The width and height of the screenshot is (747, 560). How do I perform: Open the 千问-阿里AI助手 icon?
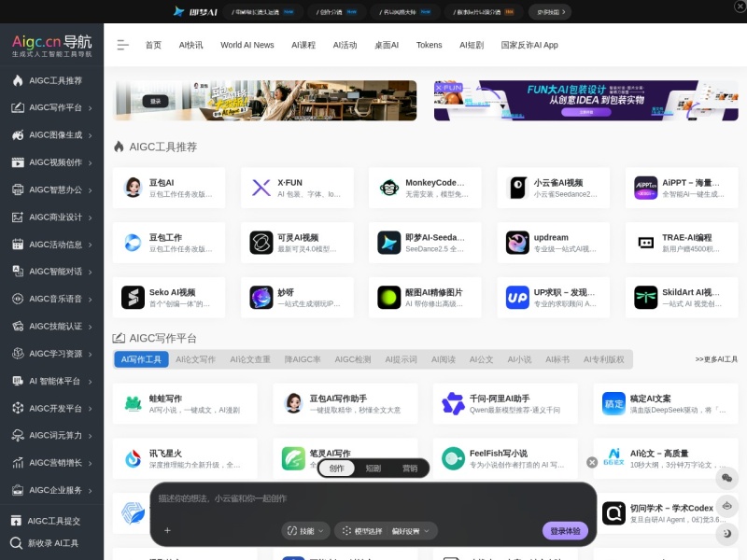(x=453, y=403)
